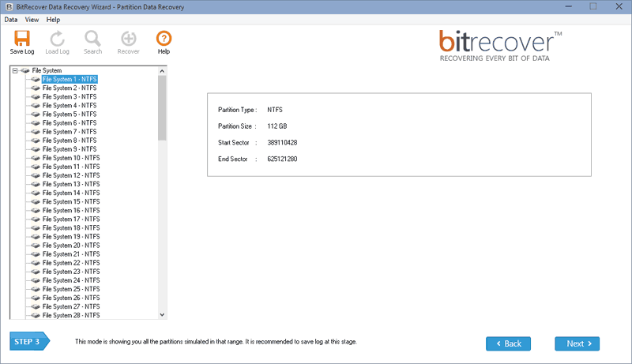Minimize the BitRecover window
Screen dimensions: 632x364
(569, 7)
